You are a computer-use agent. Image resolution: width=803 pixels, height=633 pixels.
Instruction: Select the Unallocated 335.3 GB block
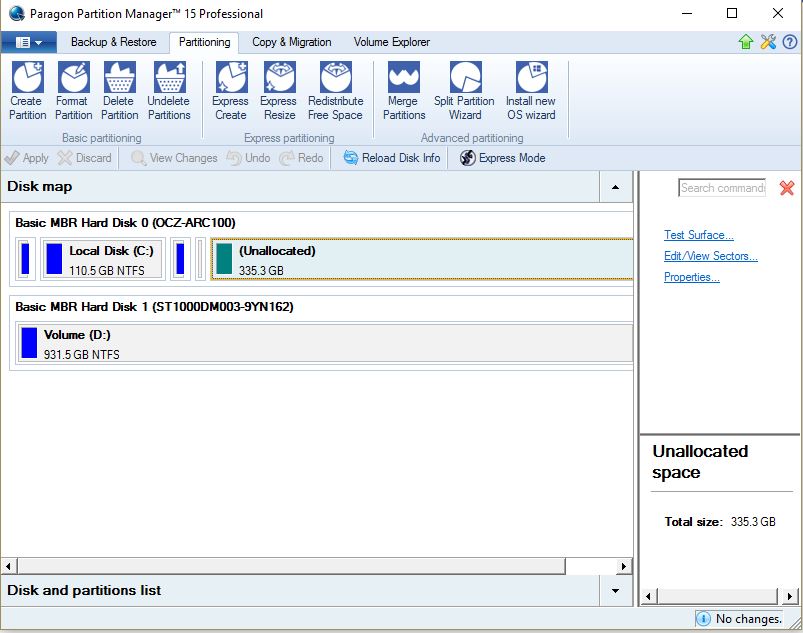click(422, 259)
